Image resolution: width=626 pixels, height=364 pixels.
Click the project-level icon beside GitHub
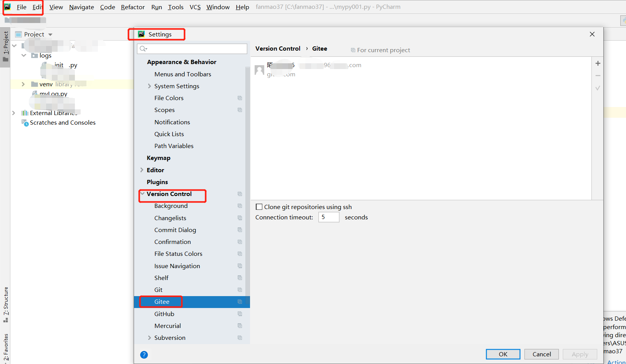[x=240, y=314]
